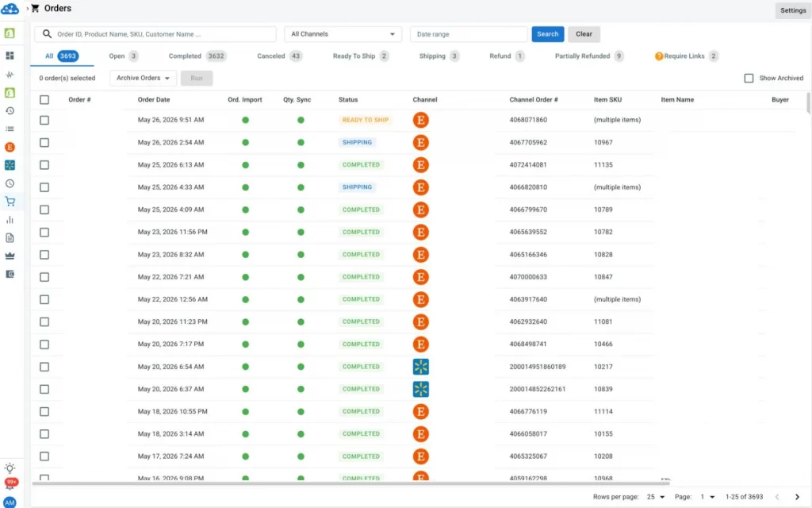
Task: Open the Require Links tab
Action: pyautogui.click(x=686, y=56)
